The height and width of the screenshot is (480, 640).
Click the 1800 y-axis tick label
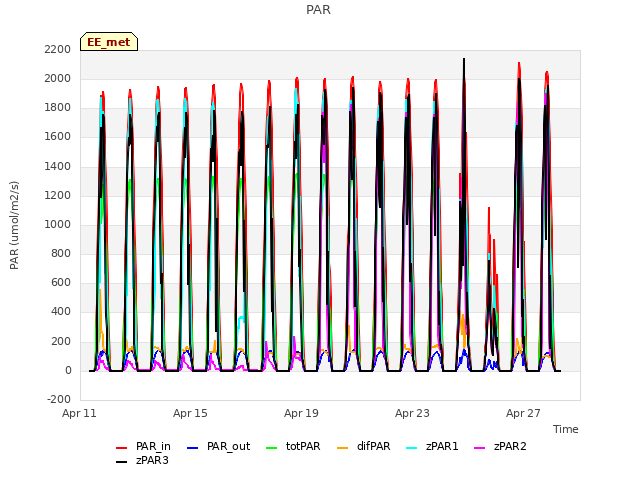(58, 108)
